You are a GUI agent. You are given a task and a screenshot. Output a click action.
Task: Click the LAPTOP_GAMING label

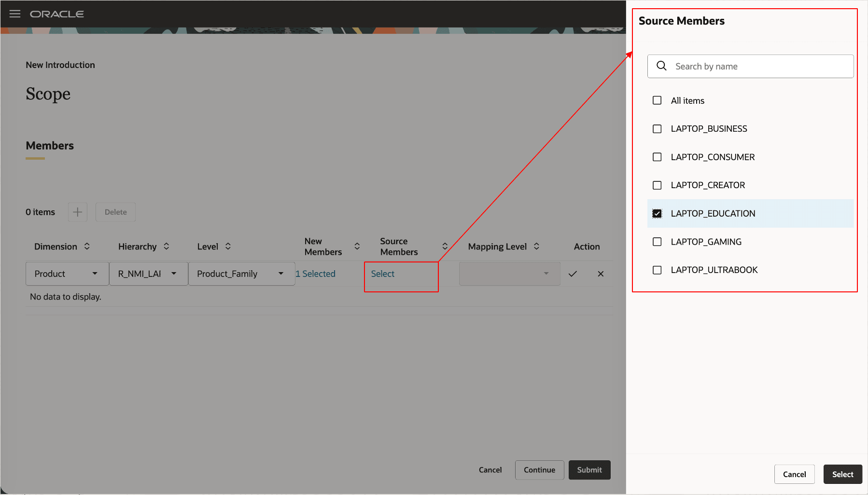[x=706, y=242]
